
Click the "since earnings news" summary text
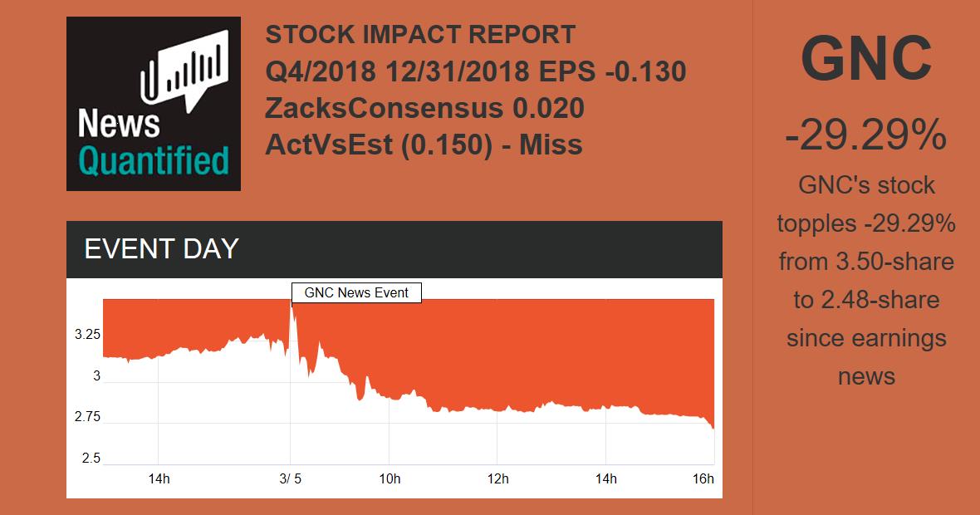(x=866, y=357)
